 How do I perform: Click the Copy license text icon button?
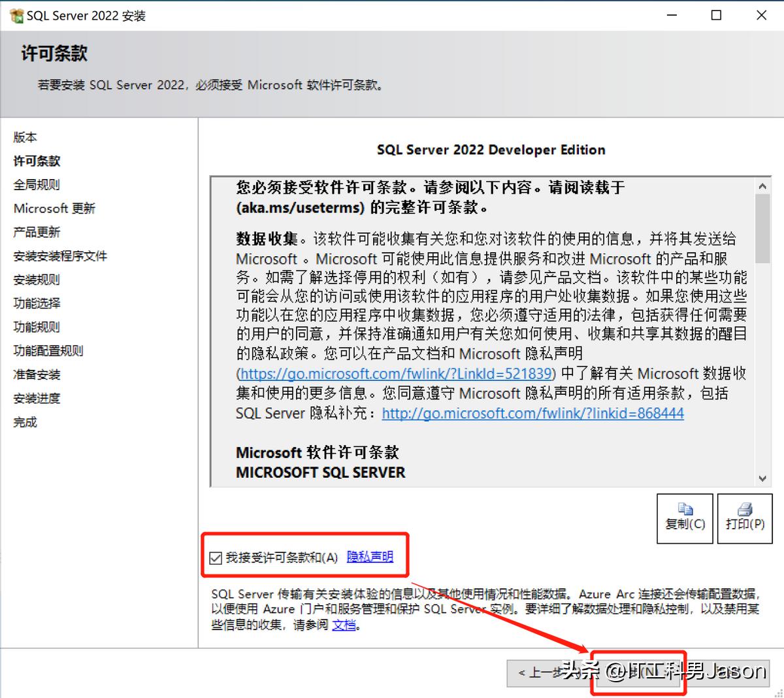pos(684,518)
